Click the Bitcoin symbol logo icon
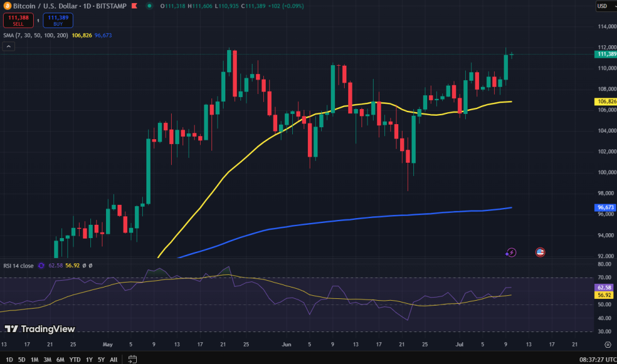617x364 pixels. pos(7,6)
